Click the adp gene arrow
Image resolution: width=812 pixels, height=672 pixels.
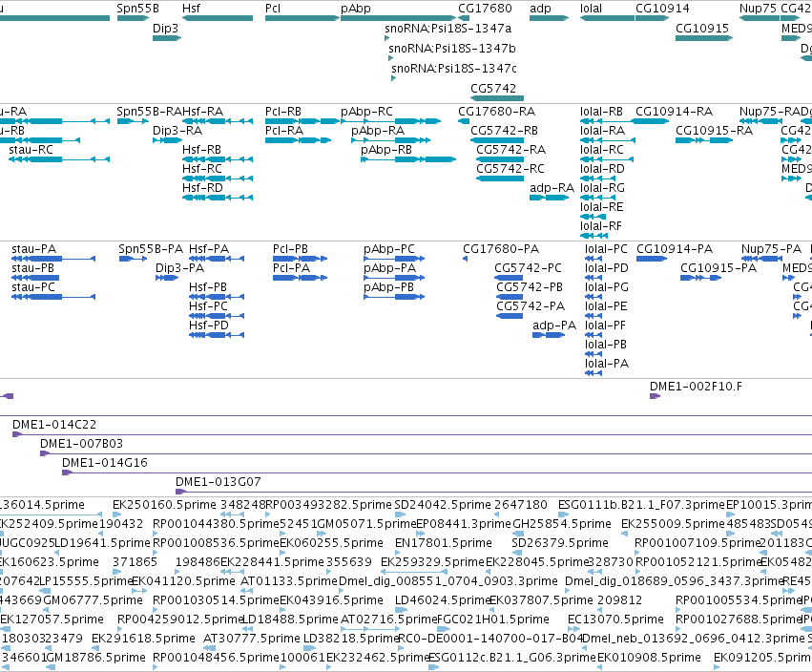coord(549,18)
